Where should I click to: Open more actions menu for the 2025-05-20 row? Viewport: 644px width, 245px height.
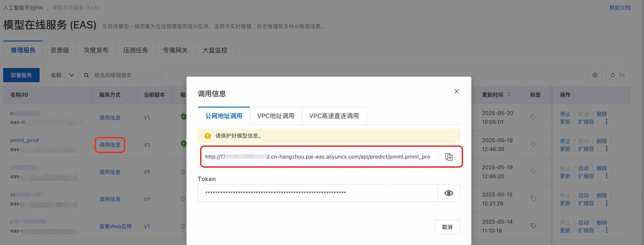[606, 121]
